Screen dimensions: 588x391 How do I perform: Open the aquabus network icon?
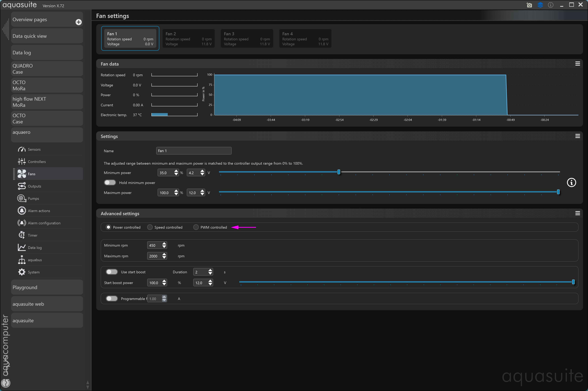22,260
